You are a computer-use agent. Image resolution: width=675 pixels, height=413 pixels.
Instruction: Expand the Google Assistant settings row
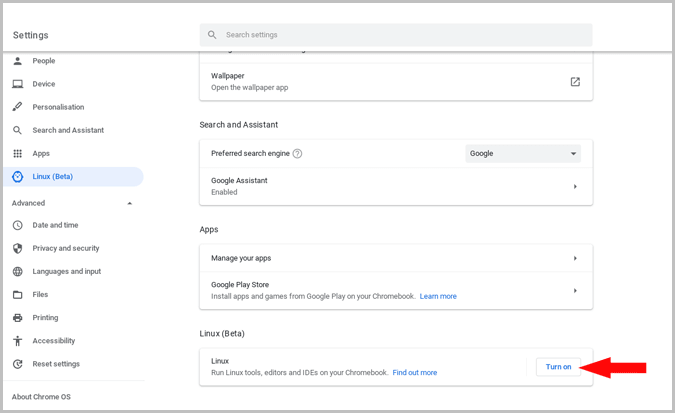tap(575, 186)
